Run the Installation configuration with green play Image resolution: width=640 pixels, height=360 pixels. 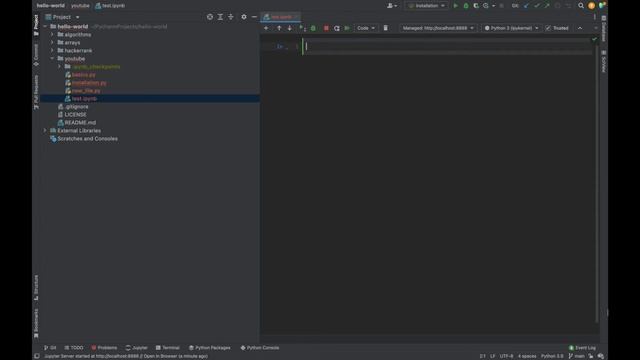(456, 6)
